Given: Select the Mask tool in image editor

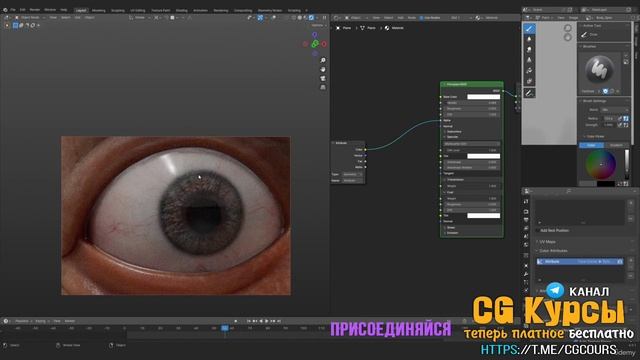Looking at the screenshot, I should click(529, 81).
